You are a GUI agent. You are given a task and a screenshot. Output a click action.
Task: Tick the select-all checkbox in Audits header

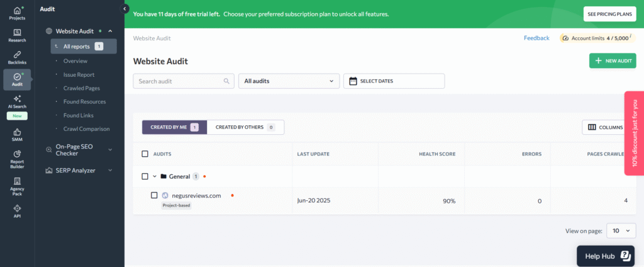(145, 154)
